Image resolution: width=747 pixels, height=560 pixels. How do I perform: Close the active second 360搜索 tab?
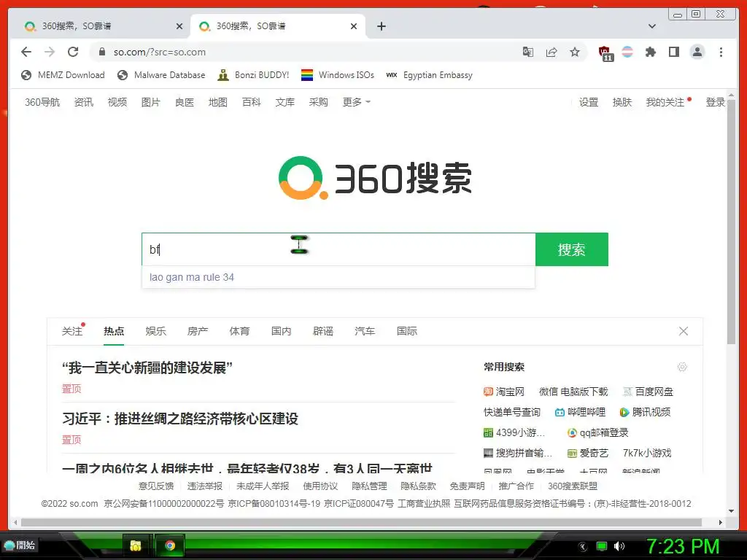[354, 26]
